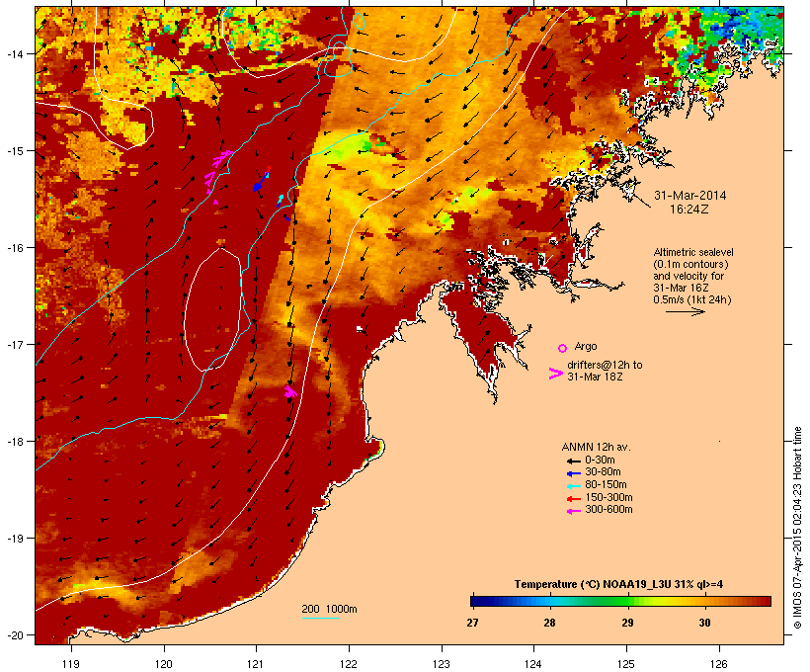Click the magenta 300-600m legend arrow
The image size is (810, 672).
(573, 511)
